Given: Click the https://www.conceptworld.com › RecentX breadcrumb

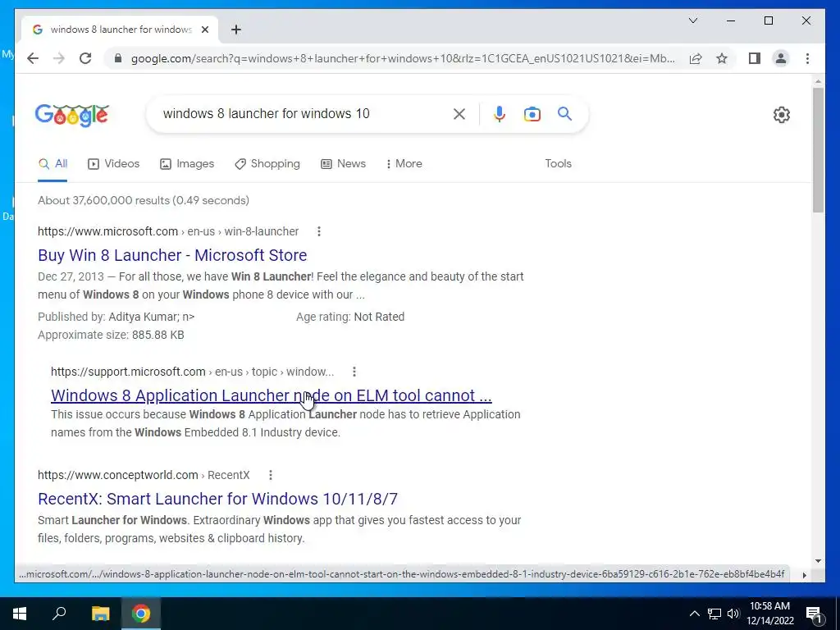Looking at the screenshot, I should point(144,475).
